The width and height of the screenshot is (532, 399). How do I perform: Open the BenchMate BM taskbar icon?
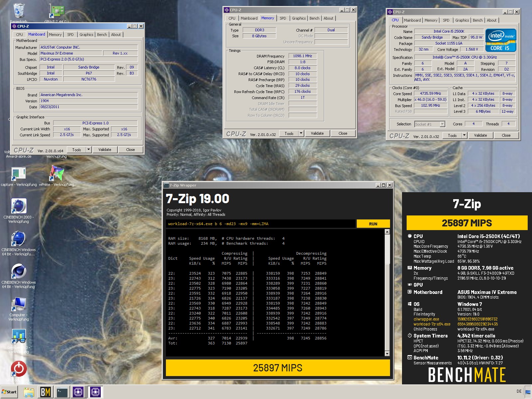pyautogui.click(x=46, y=392)
